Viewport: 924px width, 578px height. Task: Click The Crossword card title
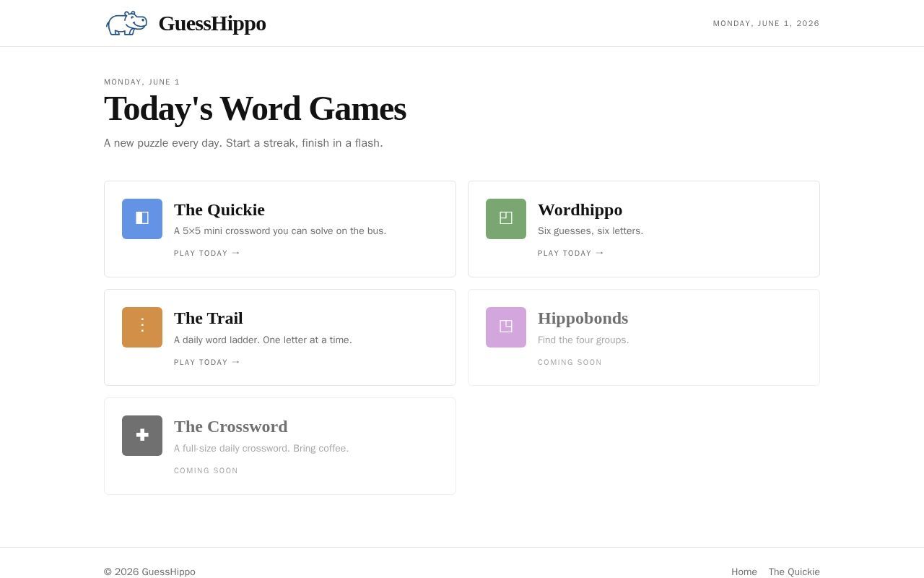(x=230, y=426)
